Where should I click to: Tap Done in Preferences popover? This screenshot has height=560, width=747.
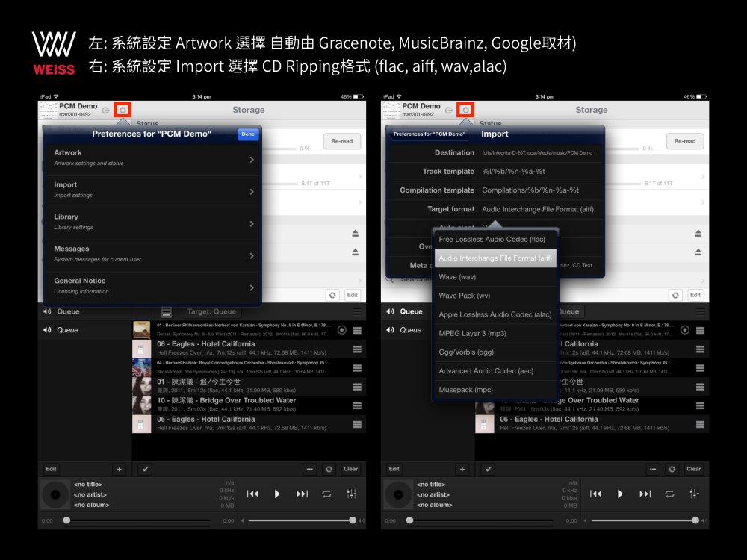click(x=248, y=134)
